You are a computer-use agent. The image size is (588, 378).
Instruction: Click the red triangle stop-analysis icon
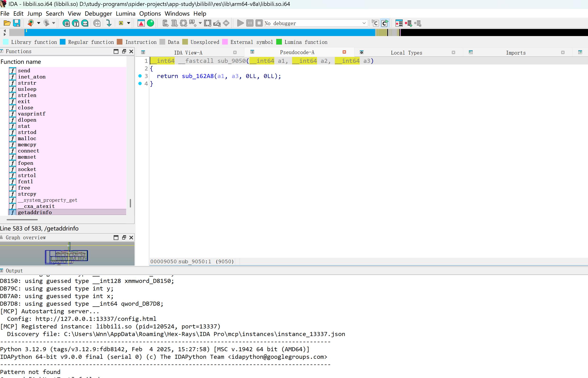point(141,23)
